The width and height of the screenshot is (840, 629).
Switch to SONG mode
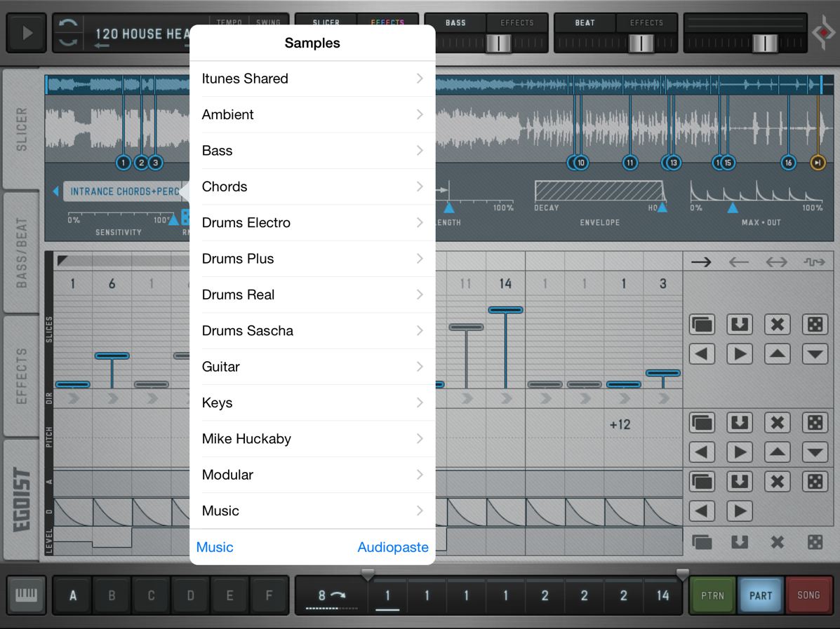tap(808, 595)
